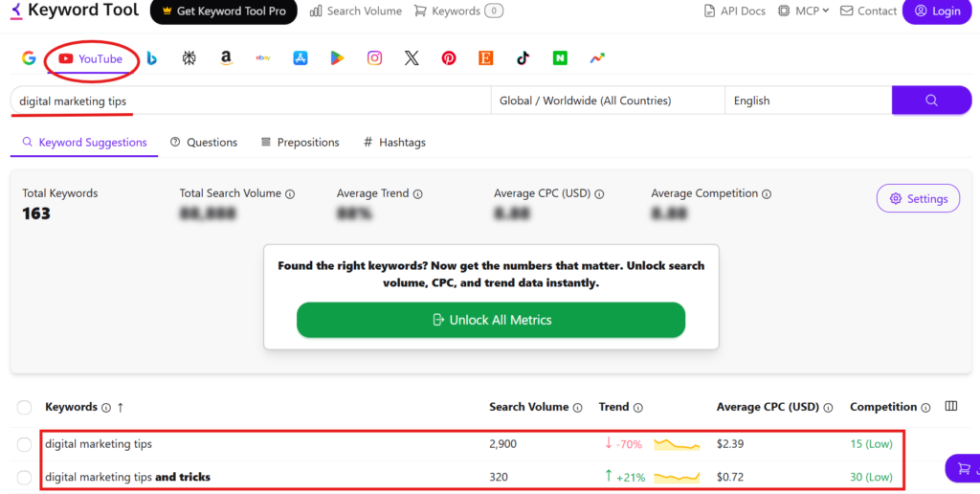
Task: Click the 2,900 search volume value
Action: pos(503,444)
